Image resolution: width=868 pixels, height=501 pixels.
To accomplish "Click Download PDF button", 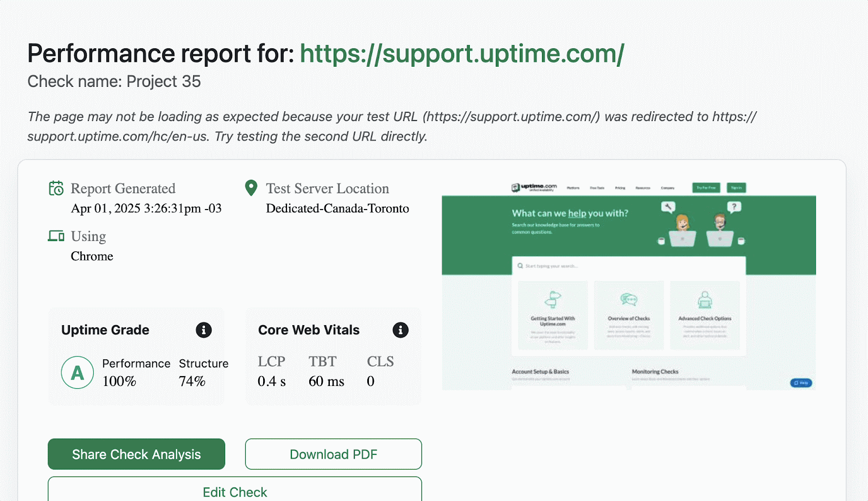I will (333, 454).
